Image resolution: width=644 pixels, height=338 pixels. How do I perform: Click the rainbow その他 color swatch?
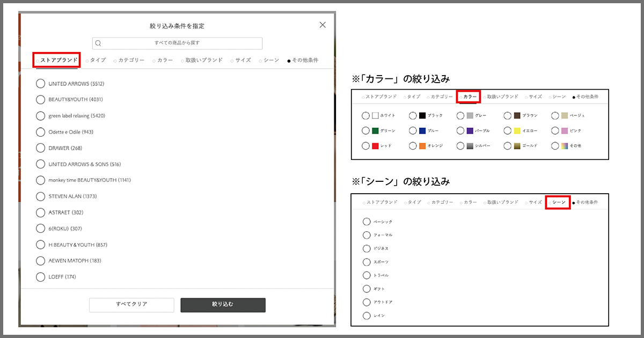pyautogui.click(x=565, y=145)
